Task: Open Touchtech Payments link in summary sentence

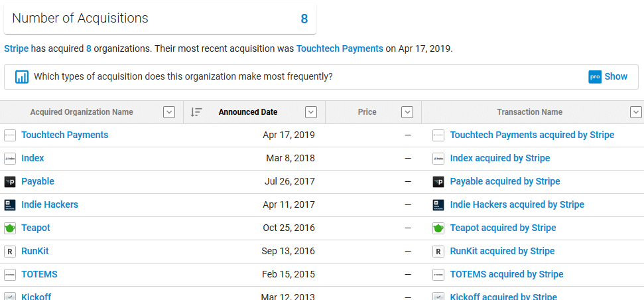Action: point(340,48)
